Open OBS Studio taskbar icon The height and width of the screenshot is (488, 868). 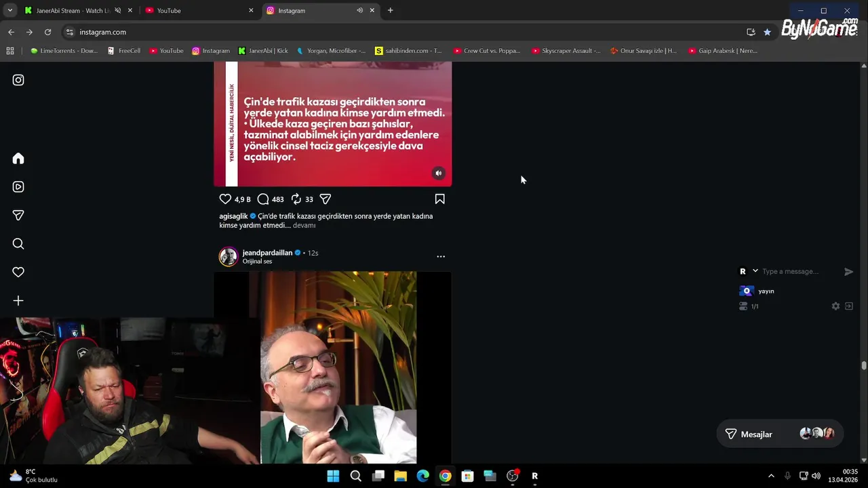[x=512, y=476]
